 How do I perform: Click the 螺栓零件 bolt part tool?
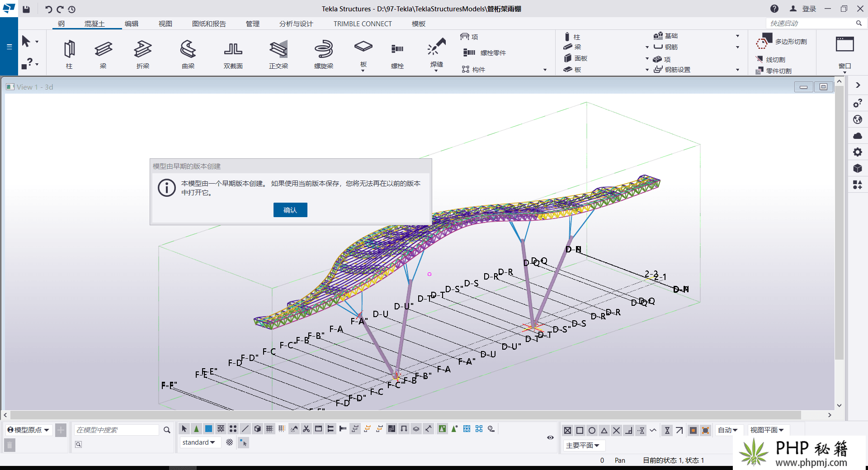pyautogui.click(x=484, y=53)
